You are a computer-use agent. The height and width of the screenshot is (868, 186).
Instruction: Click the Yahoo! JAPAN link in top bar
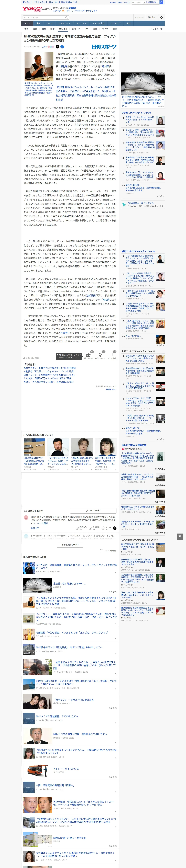coord(116,2)
